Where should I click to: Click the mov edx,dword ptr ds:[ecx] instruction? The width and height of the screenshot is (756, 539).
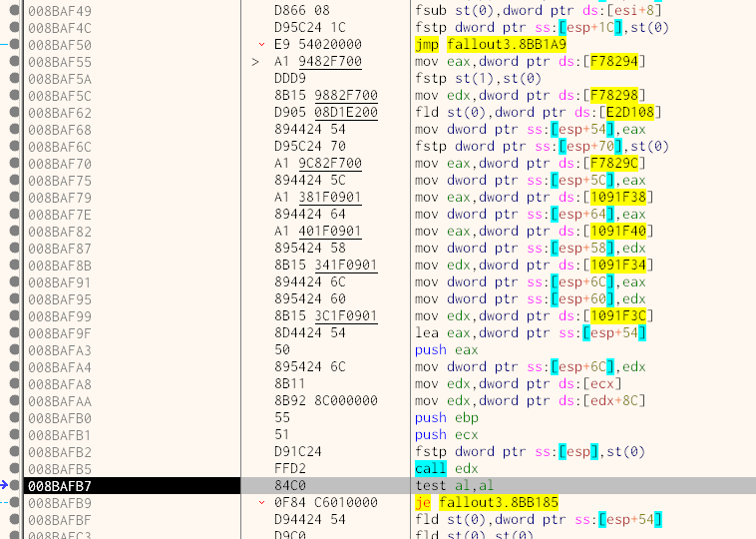pos(519,383)
